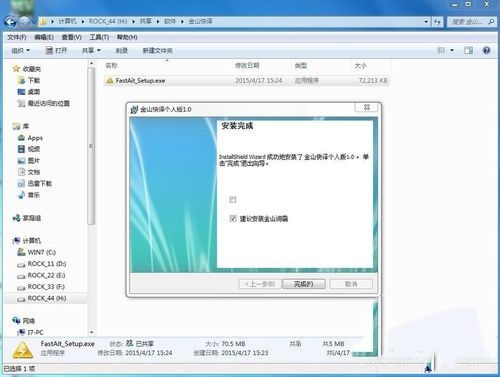Refresh the folder via address bar refresh icon
The image size is (500, 377).
(x=437, y=22)
